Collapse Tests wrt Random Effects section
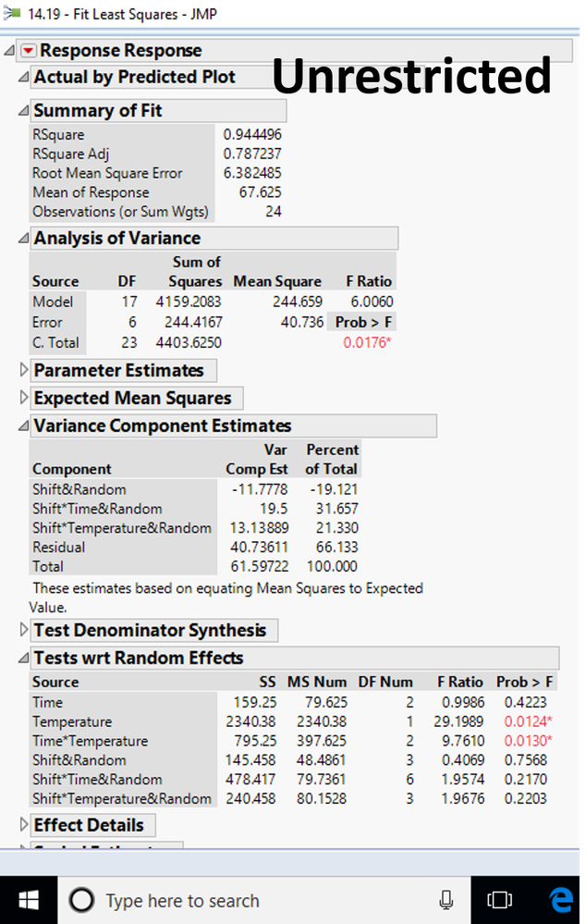The height and width of the screenshot is (924, 586). coord(23,658)
